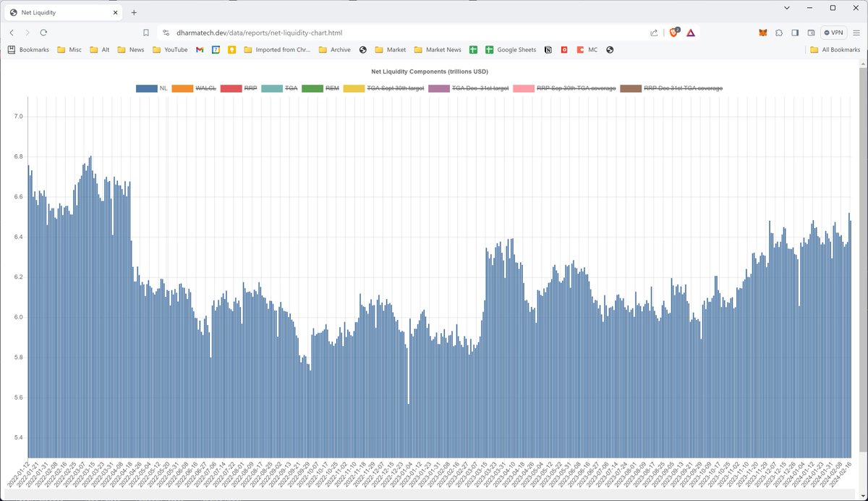868x501 pixels.
Task: Go back to the previous page
Action: pos(12,33)
